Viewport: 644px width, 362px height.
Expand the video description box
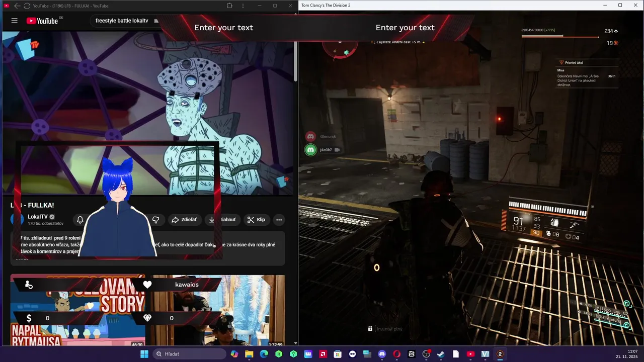(x=148, y=248)
